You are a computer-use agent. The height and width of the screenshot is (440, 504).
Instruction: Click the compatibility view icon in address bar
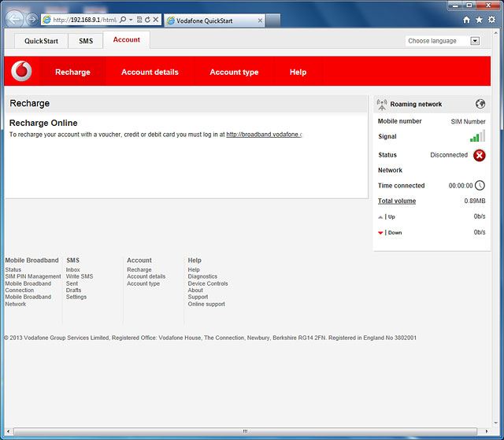[139, 20]
